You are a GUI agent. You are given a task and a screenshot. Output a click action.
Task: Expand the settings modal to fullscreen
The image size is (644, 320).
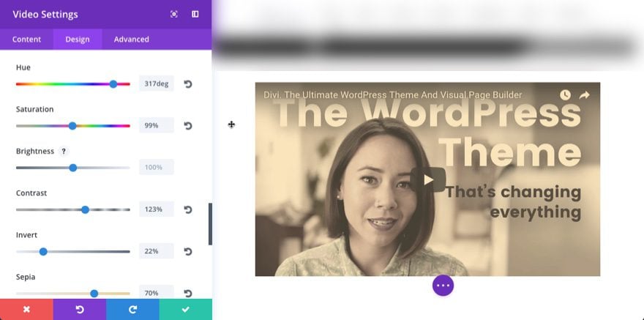pos(173,15)
